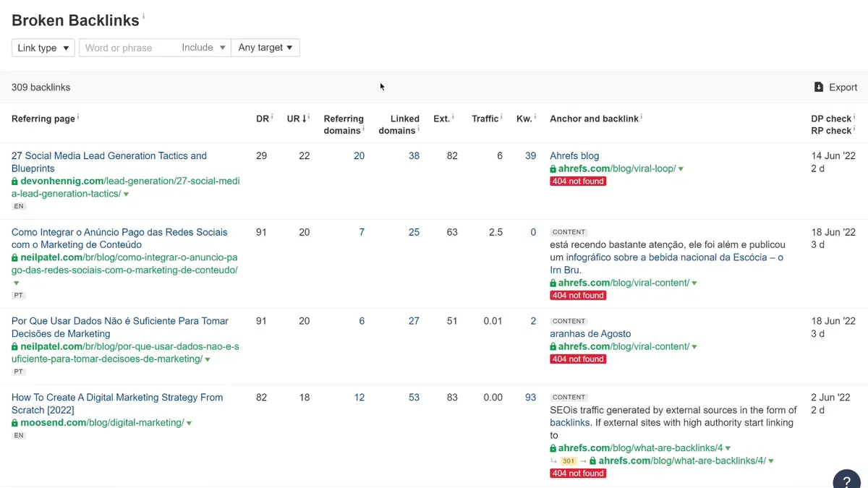
Task: Sort by Ext. column header
Action: click(x=441, y=119)
